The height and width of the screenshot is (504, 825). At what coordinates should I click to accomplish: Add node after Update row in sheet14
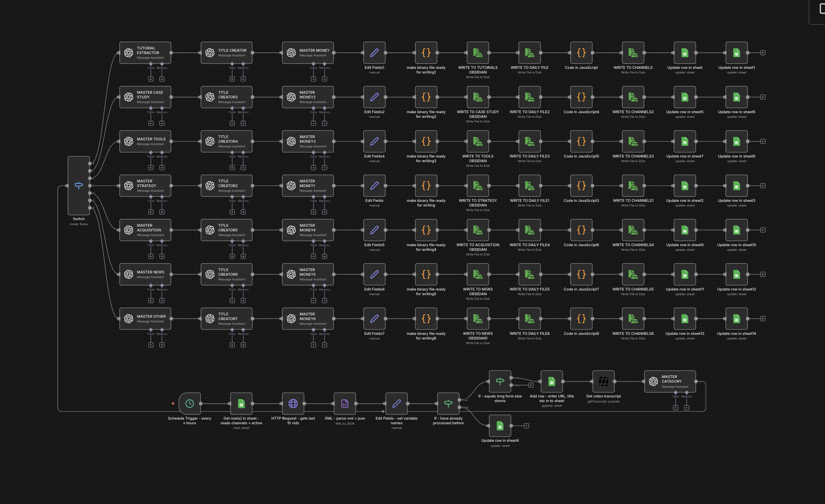pos(763,318)
